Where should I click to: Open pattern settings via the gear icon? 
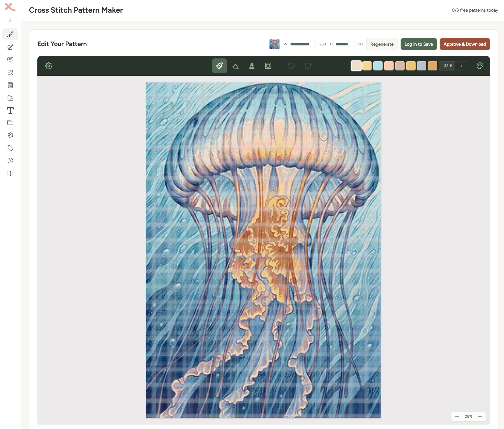coord(49,66)
